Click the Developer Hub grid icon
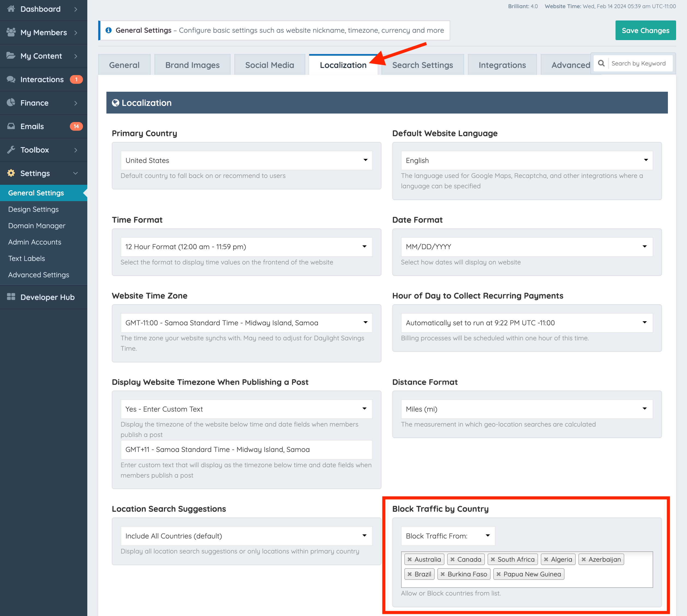687x616 pixels. coord(11,297)
